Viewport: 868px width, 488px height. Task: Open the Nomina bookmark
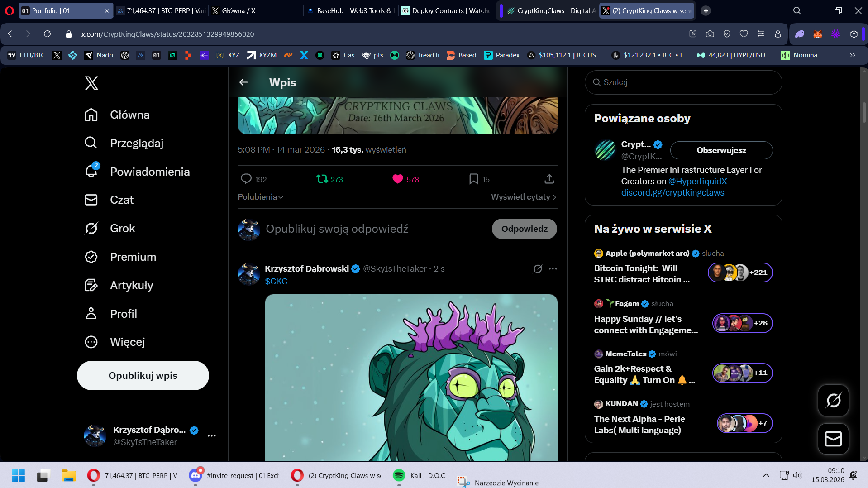click(x=799, y=55)
